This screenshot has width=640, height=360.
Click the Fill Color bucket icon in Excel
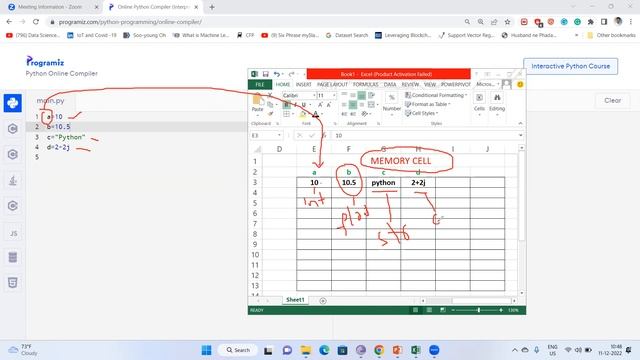pos(303,114)
